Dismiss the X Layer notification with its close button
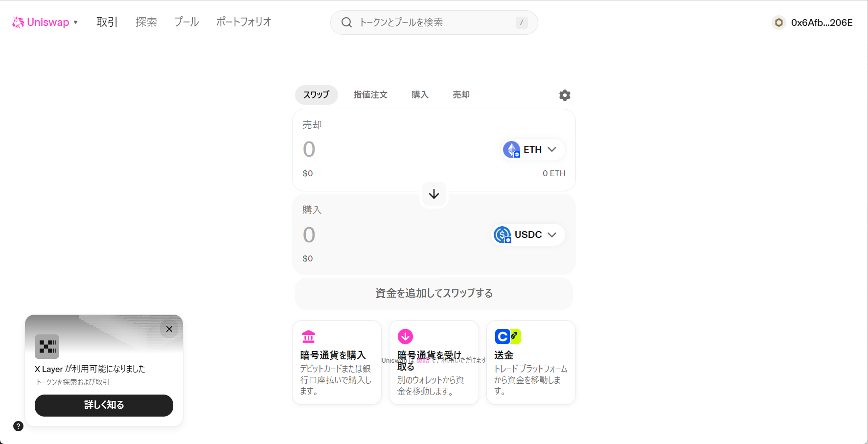Viewport: 868px width, 444px height. pyautogui.click(x=169, y=328)
